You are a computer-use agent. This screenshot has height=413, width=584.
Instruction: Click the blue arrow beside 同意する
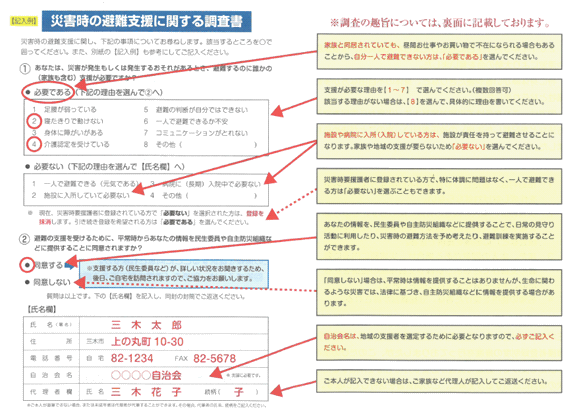click(70, 265)
